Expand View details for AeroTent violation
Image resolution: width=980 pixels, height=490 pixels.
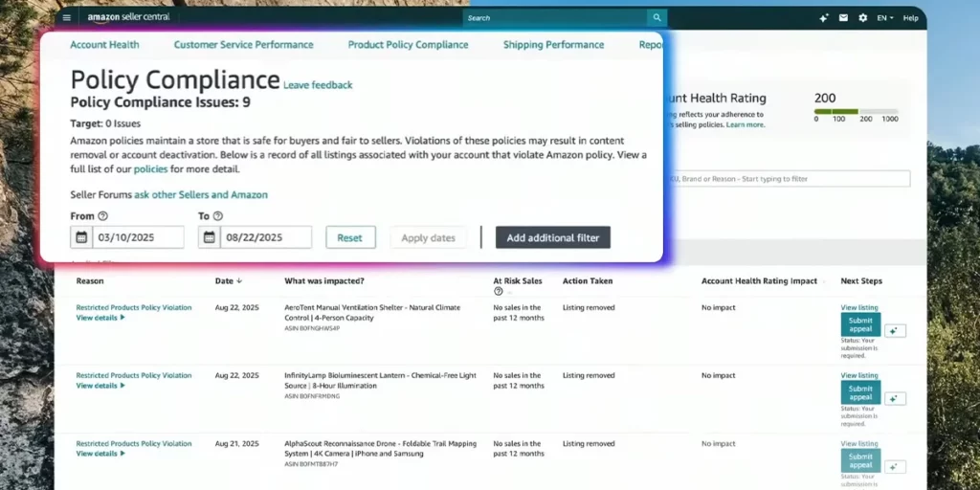[x=100, y=317]
